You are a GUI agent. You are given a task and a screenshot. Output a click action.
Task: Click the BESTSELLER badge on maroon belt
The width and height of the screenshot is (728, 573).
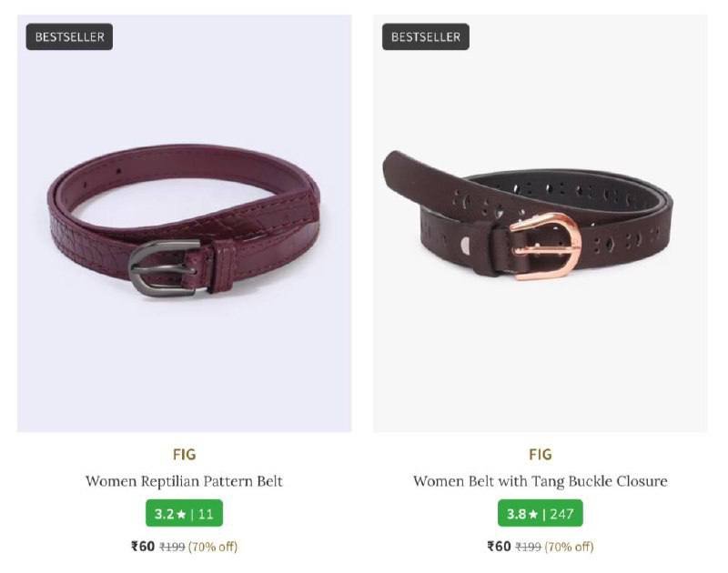(69, 36)
